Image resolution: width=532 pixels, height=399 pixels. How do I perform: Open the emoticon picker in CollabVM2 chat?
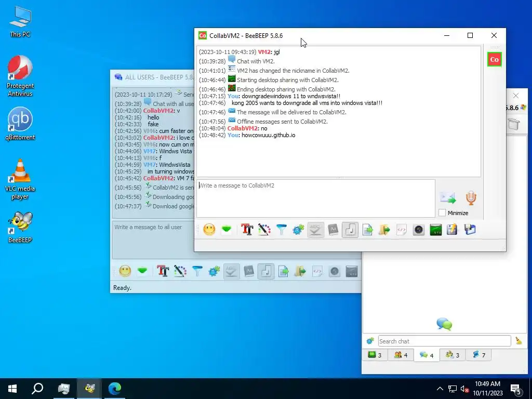coord(209,230)
